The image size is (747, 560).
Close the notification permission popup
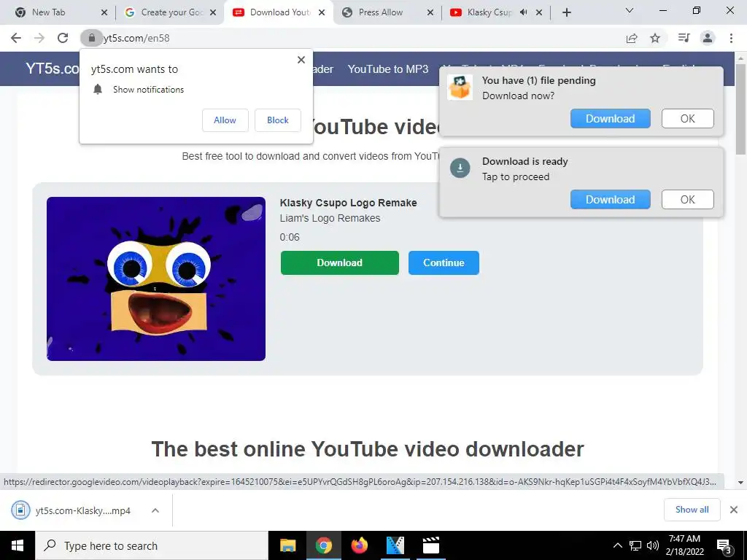click(x=301, y=60)
